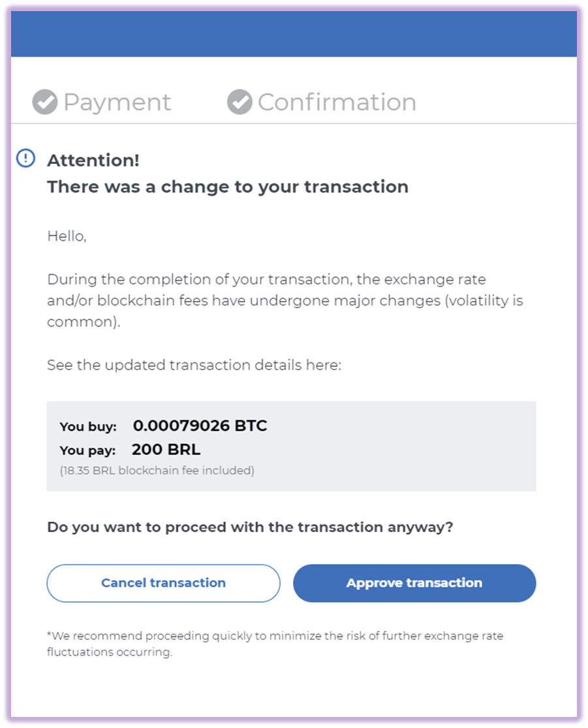Screen dimensions: 588x728
Task: Click the 'Do you want to proceed' question
Action: coord(250,528)
